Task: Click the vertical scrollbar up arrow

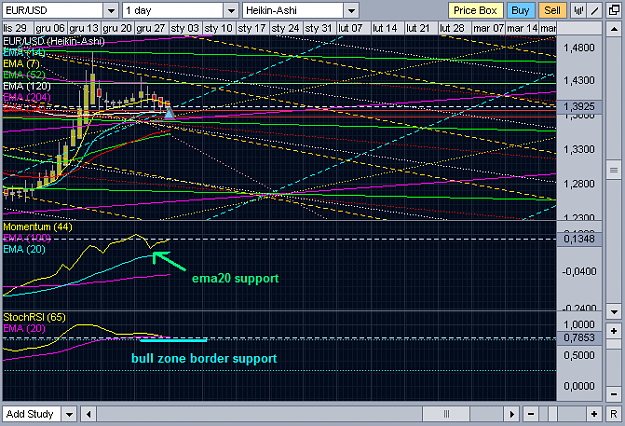Action: [613, 29]
